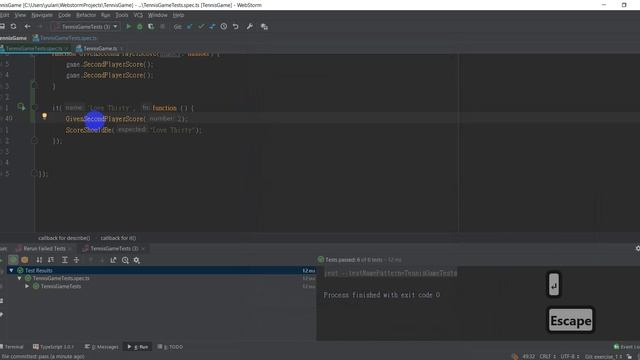Export test results icon in Run toolbar
The width and height of the screenshot is (640, 360).
click(x=113, y=260)
